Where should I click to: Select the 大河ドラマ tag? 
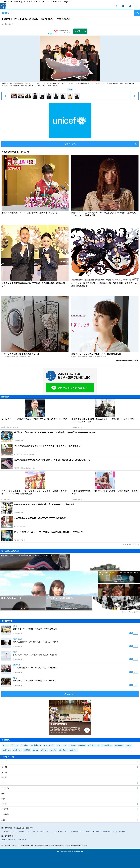point(61,745)
